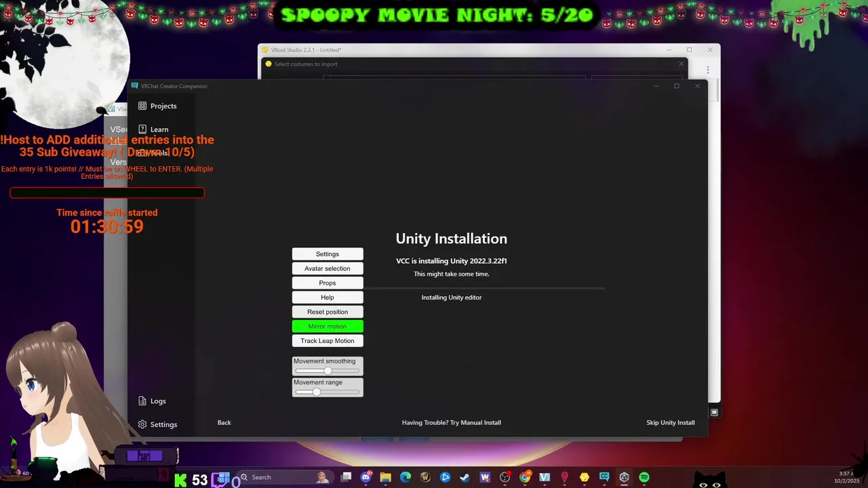Open Projects in the VCC sidebar
The image size is (868, 488).
[x=157, y=106]
